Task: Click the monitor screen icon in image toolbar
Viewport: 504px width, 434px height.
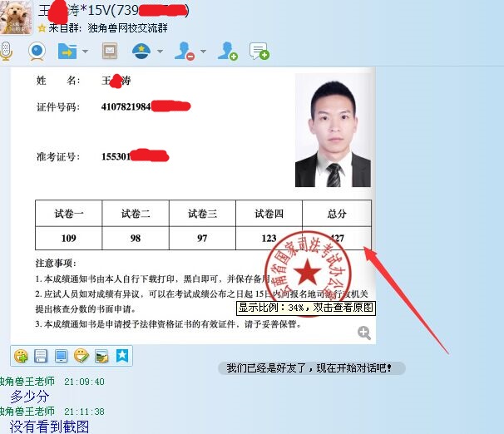Action: tap(61, 356)
